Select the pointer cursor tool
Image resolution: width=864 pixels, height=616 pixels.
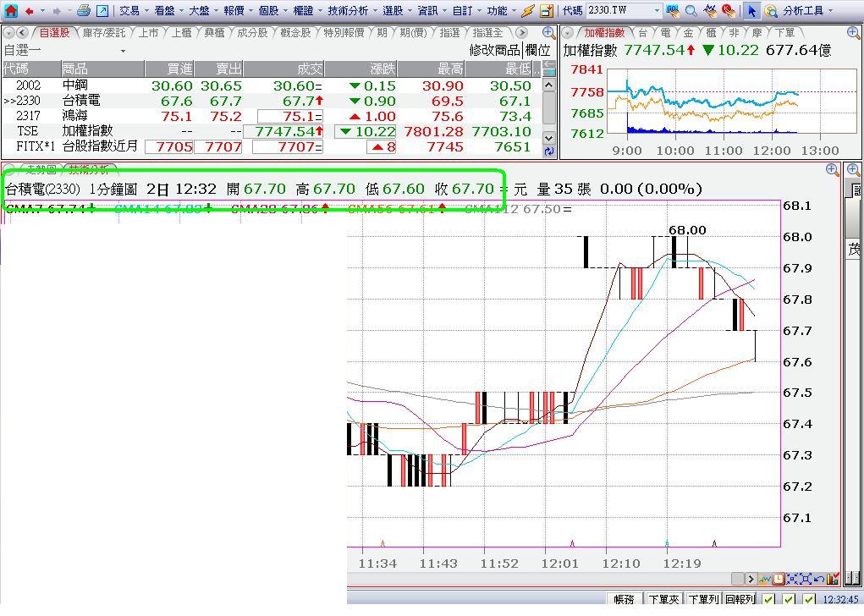(x=751, y=10)
